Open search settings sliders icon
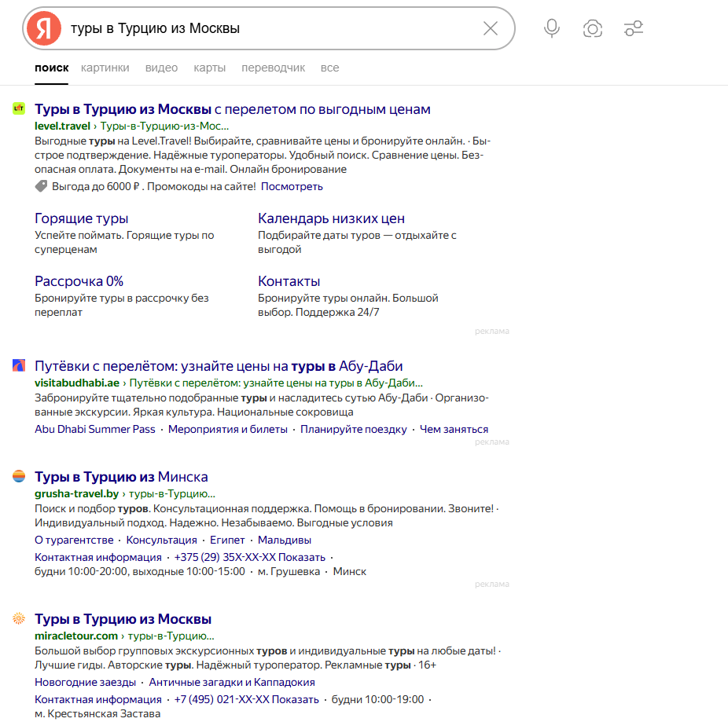This screenshot has width=728, height=722. 634,28
